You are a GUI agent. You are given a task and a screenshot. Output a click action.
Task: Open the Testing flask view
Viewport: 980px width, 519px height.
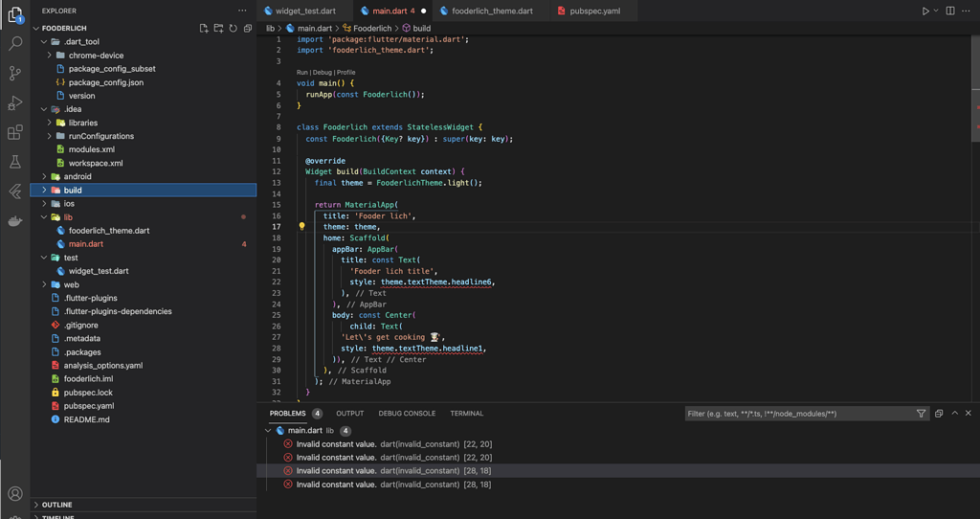pyautogui.click(x=15, y=162)
